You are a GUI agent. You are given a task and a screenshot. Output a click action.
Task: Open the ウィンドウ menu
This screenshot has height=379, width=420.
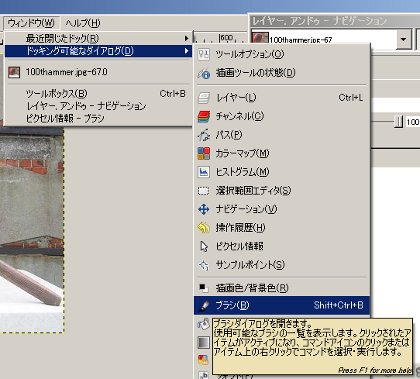[31, 23]
